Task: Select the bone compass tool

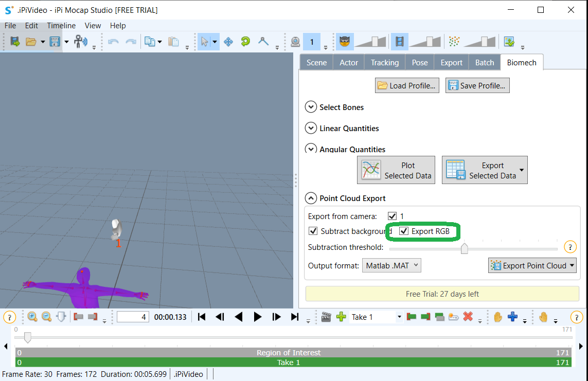Action: click(263, 42)
